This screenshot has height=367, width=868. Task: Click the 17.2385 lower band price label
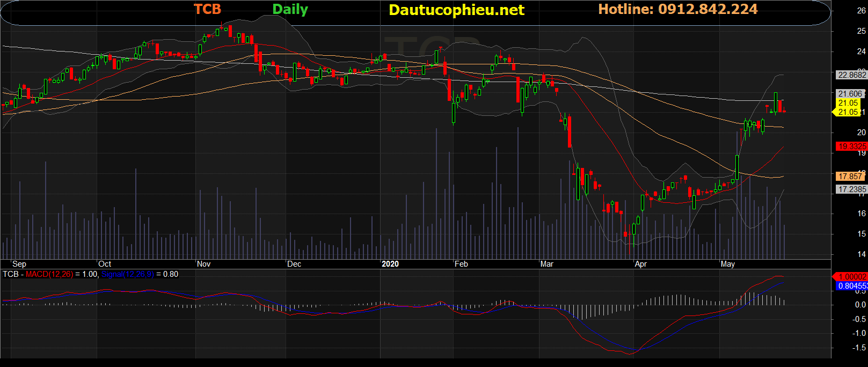click(851, 189)
